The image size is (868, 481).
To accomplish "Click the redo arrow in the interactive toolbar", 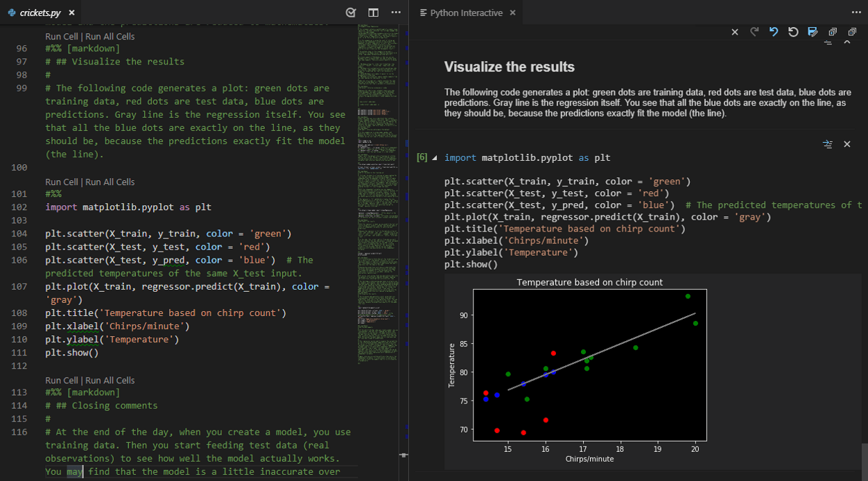I will click(x=754, y=32).
